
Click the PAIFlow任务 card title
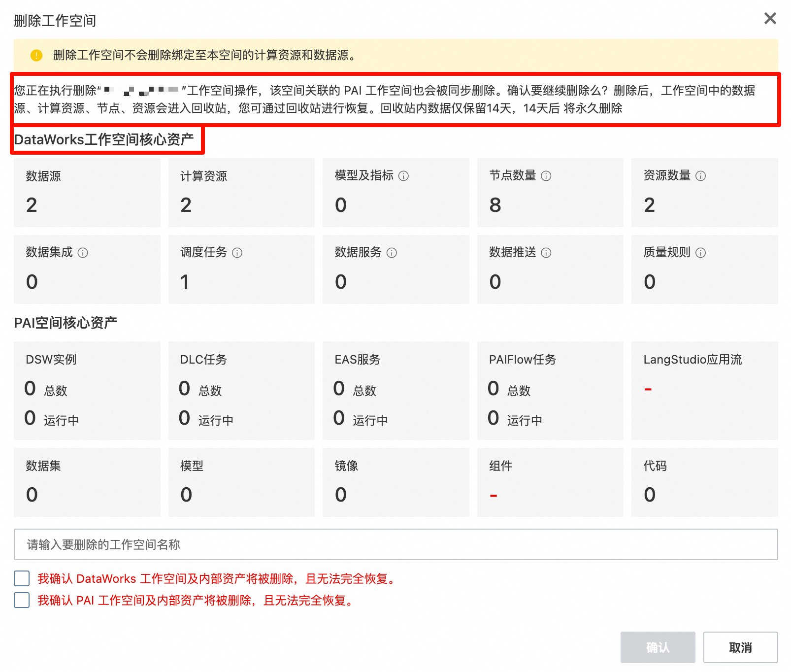pos(523,360)
